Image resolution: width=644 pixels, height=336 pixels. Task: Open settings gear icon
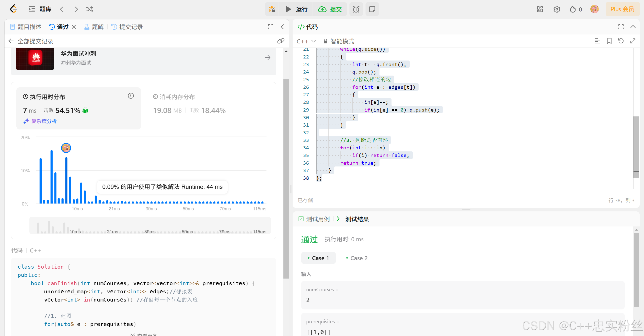557,9
